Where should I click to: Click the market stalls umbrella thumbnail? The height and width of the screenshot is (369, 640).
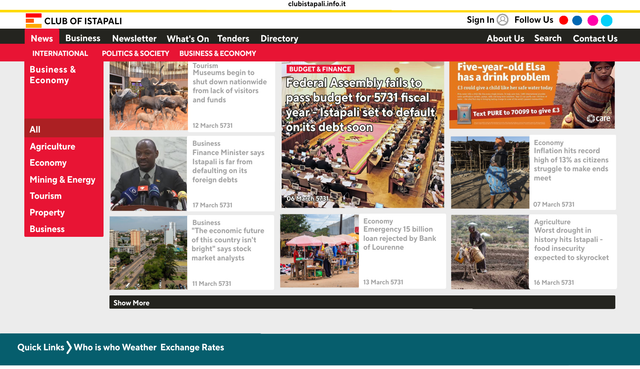[319, 251]
